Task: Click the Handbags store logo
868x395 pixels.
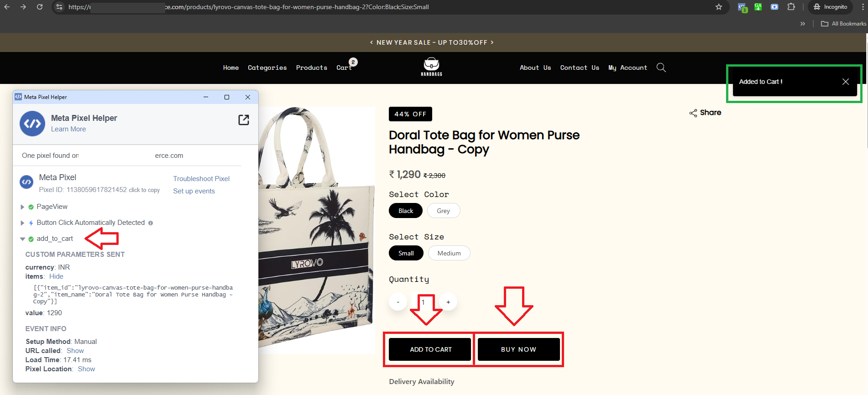Action: pos(431,67)
